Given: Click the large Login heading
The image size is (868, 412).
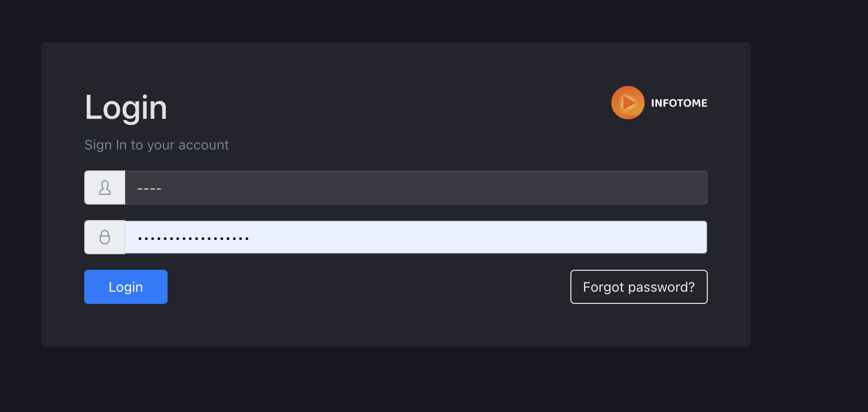Looking at the screenshot, I should coord(126,108).
